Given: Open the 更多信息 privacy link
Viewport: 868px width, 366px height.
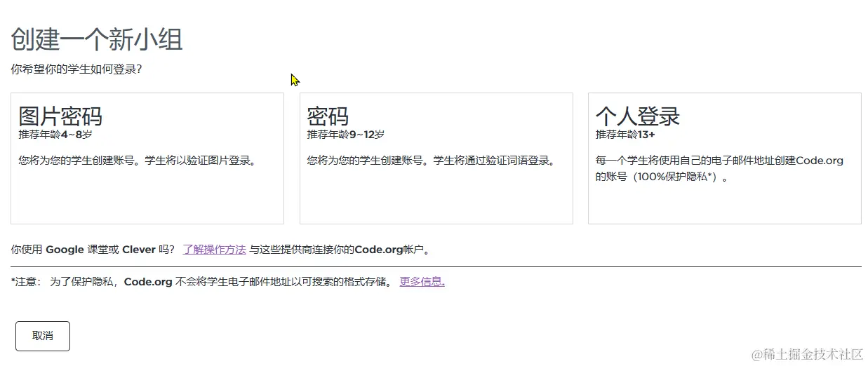Looking at the screenshot, I should [x=422, y=282].
